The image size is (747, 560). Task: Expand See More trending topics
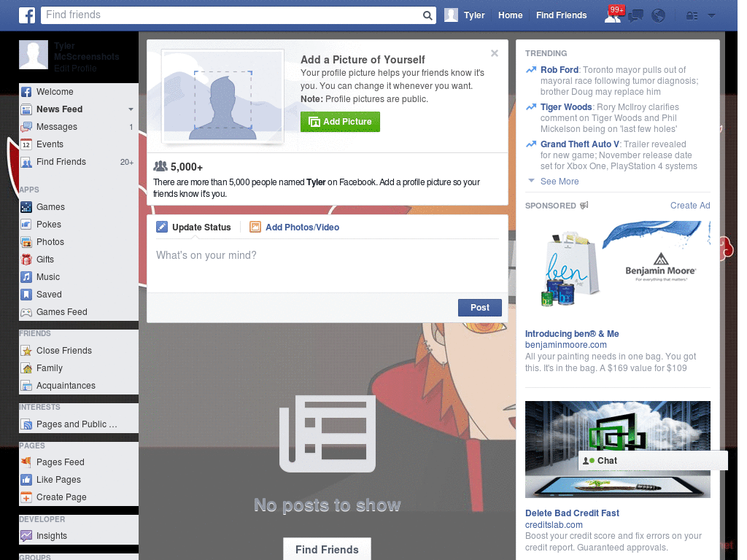pyautogui.click(x=560, y=182)
